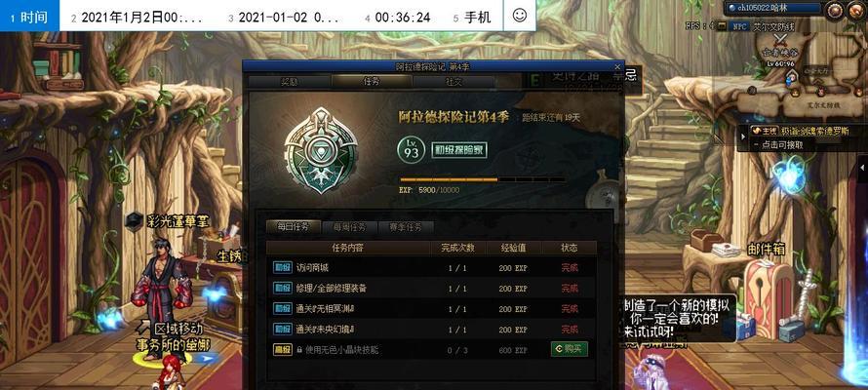Click the Lv. 93 level circle
The width and height of the screenshot is (868, 390).
(412, 150)
